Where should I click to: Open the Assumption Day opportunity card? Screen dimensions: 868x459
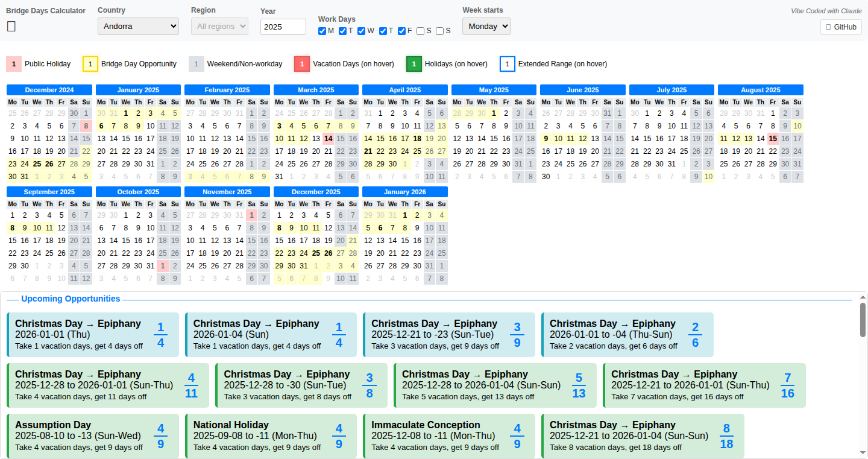coord(93,436)
